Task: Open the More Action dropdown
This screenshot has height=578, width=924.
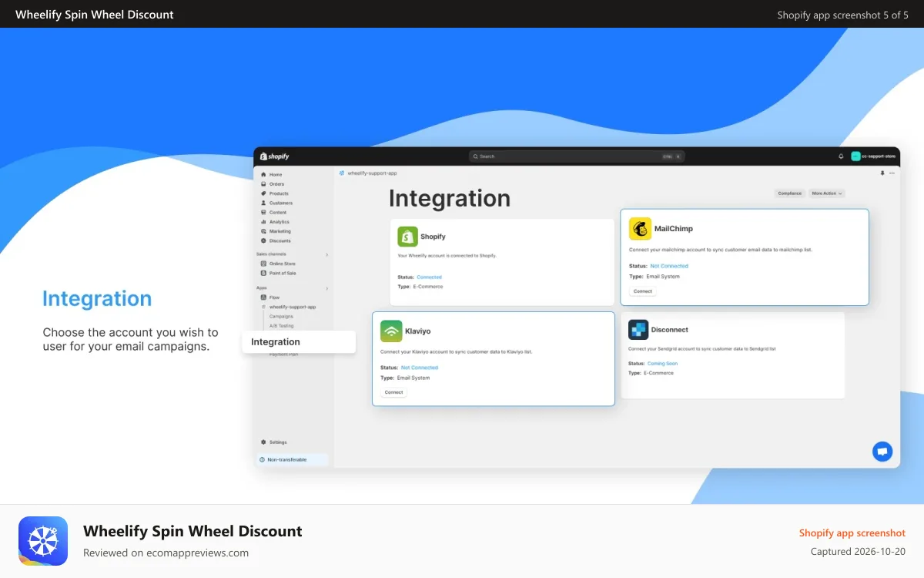Action: [x=827, y=193]
